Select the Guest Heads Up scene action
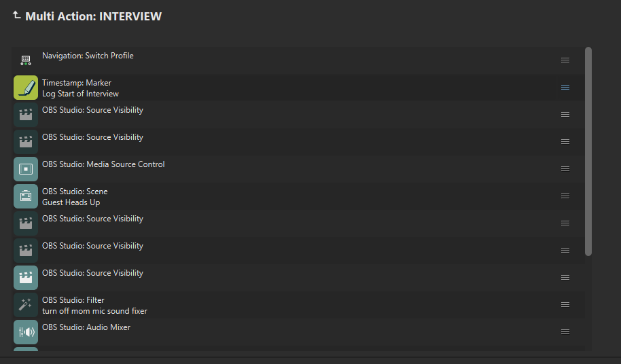 click(x=71, y=202)
